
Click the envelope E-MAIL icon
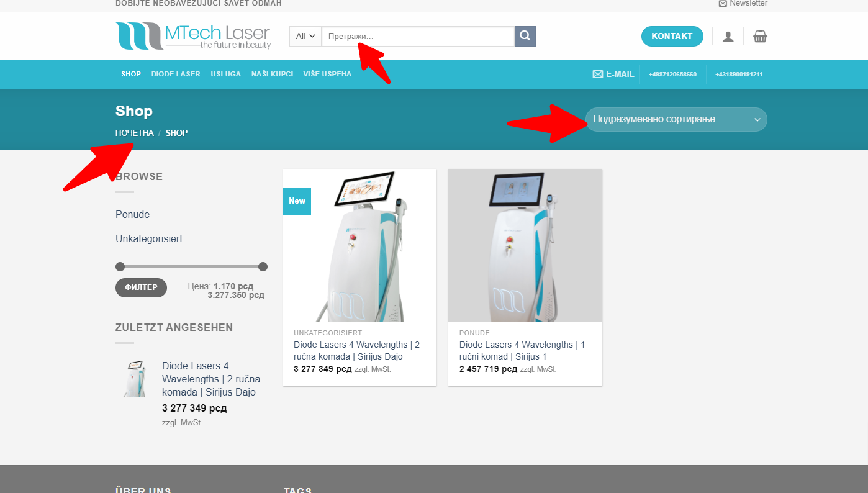click(598, 74)
